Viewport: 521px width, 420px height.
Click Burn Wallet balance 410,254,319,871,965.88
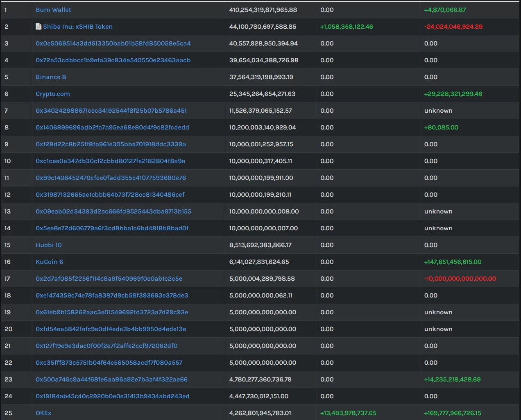(x=263, y=10)
